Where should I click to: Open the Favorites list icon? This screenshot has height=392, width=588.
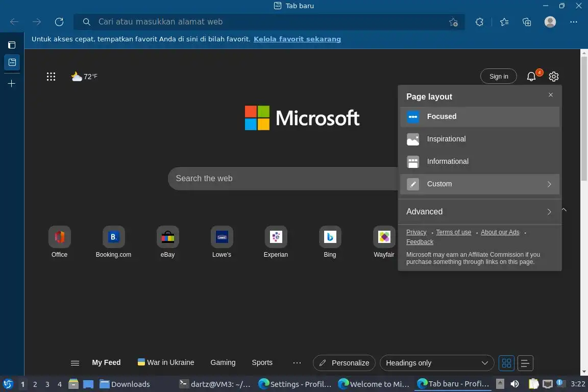[x=504, y=22]
